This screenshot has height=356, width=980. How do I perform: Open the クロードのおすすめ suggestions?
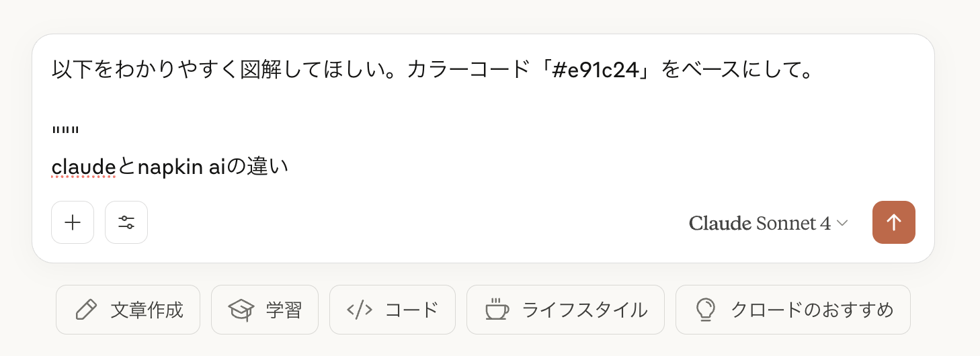(793, 310)
